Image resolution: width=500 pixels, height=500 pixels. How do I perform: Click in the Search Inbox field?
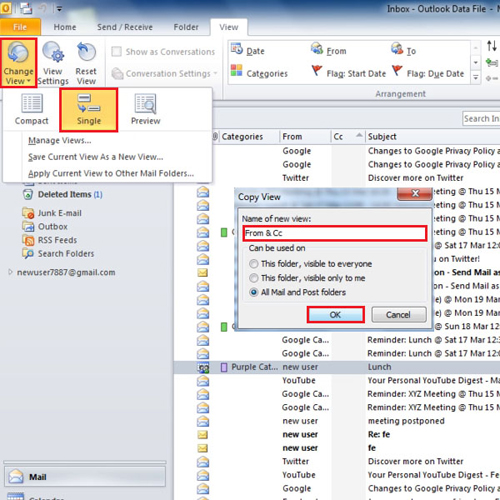pos(481,118)
